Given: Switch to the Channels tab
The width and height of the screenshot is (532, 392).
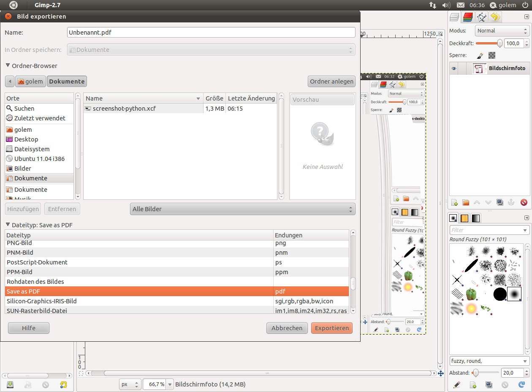Looking at the screenshot, I should (x=467, y=17).
